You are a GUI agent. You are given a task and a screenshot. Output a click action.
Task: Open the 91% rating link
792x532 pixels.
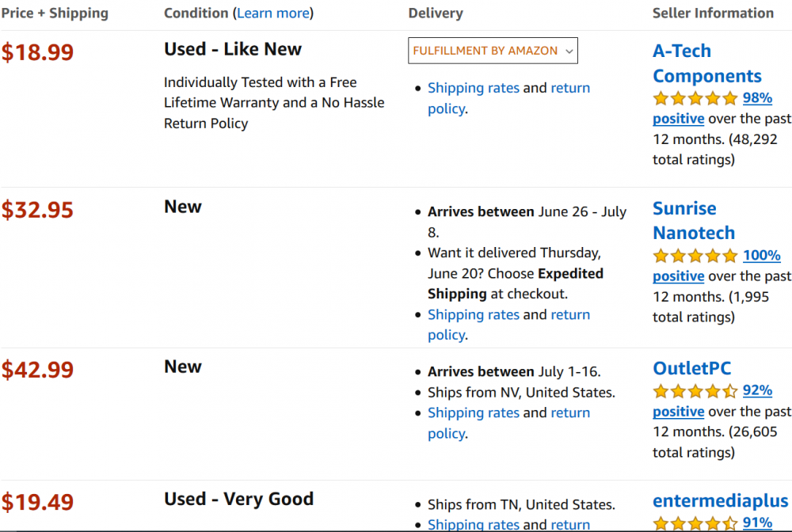click(757, 522)
